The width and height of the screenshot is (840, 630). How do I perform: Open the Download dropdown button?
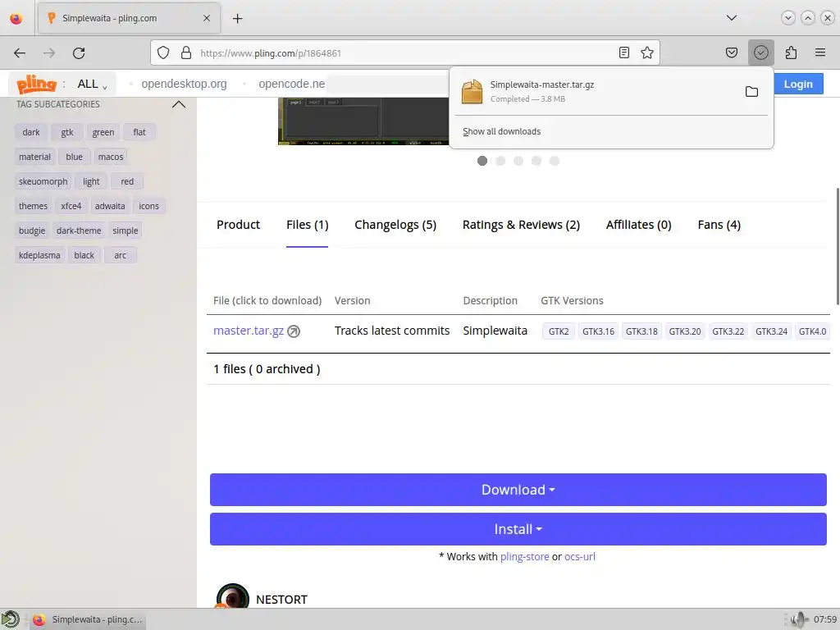(x=518, y=490)
